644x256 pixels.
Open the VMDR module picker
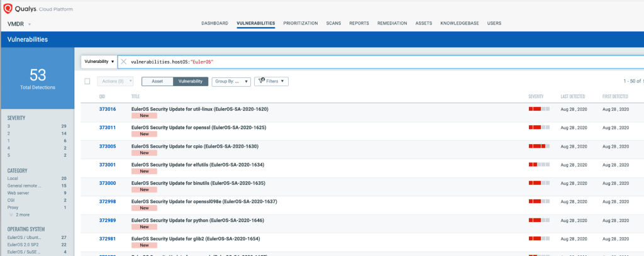(x=19, y=24)
